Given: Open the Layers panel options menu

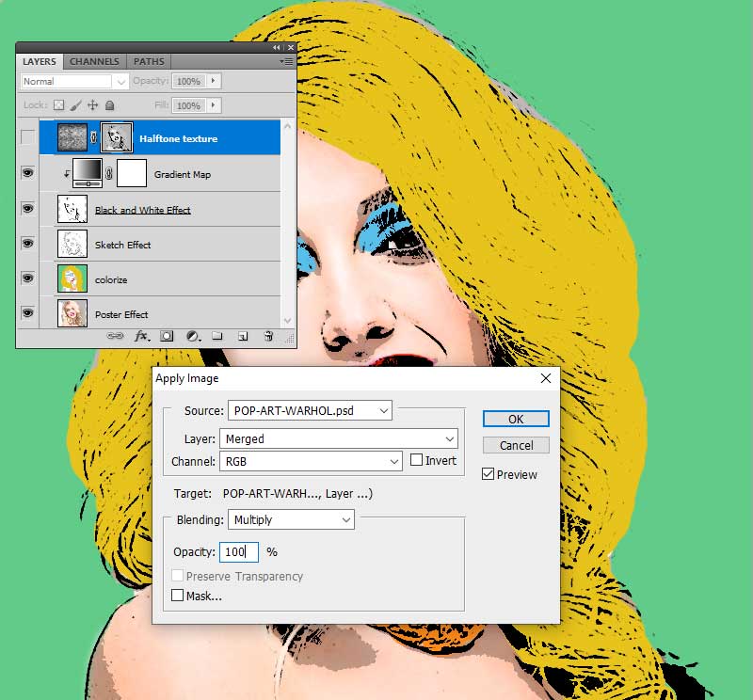Looking at the screenshot, I should (x=286, y=61).
